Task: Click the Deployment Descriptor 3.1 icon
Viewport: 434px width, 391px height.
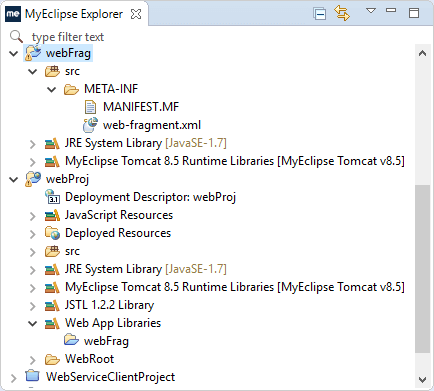Action: (x=52, y=197)
